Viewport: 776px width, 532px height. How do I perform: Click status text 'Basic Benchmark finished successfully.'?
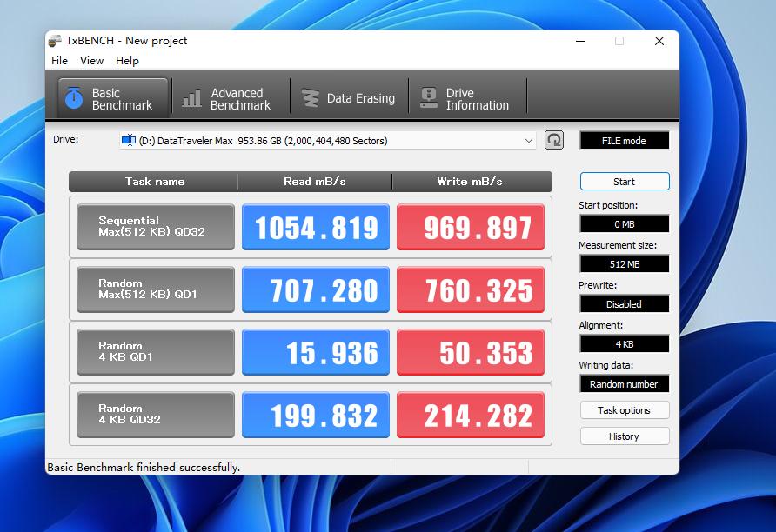(144, 467)
